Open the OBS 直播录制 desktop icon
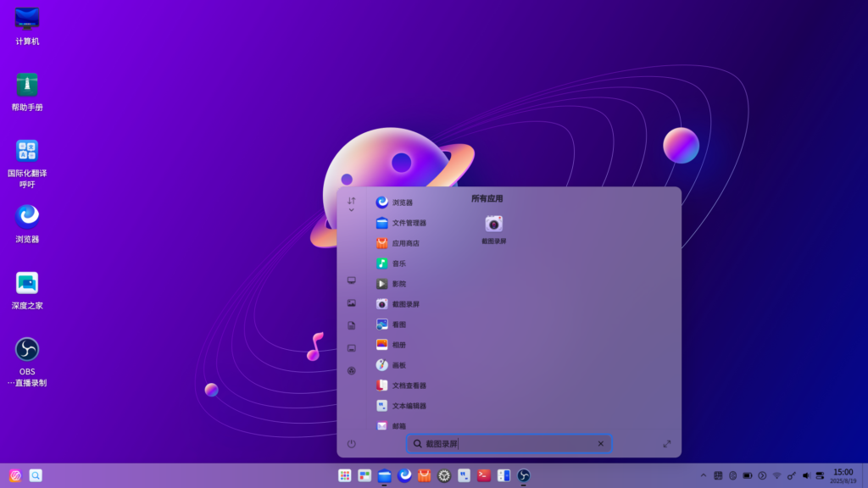The height and width of the screenshot is (488, 868). pos(27,359)
